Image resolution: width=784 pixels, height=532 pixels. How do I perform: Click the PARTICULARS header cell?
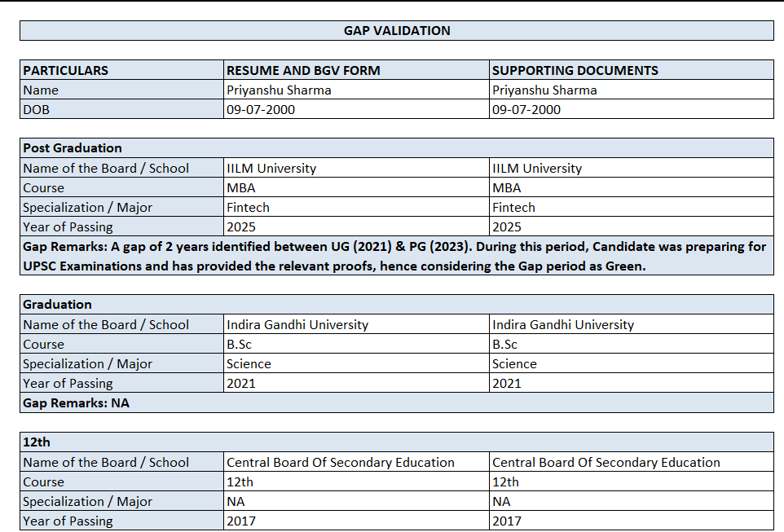121,70
